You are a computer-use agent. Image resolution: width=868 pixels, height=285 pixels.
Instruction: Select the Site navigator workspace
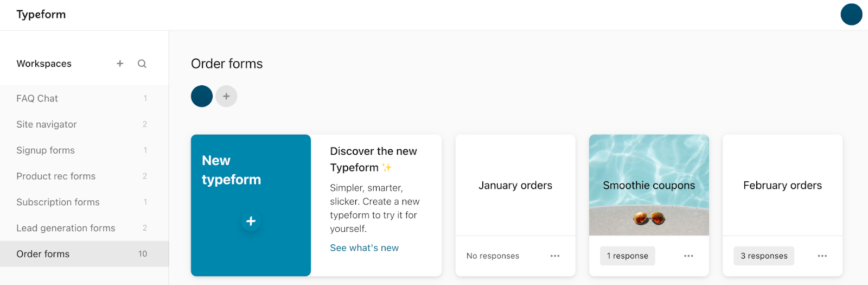click(x=84, y=124)
